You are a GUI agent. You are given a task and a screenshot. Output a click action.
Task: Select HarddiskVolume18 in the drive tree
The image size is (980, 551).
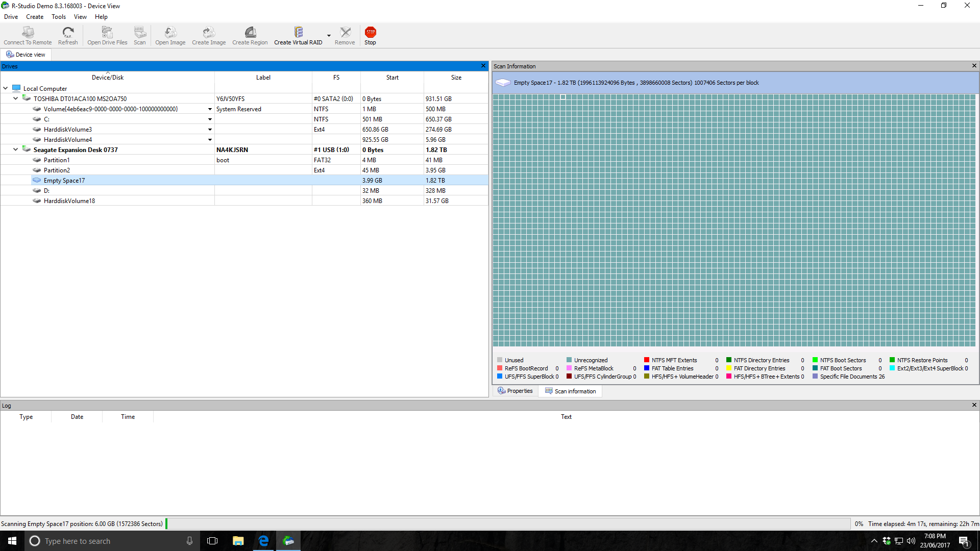tap(69, 201)
